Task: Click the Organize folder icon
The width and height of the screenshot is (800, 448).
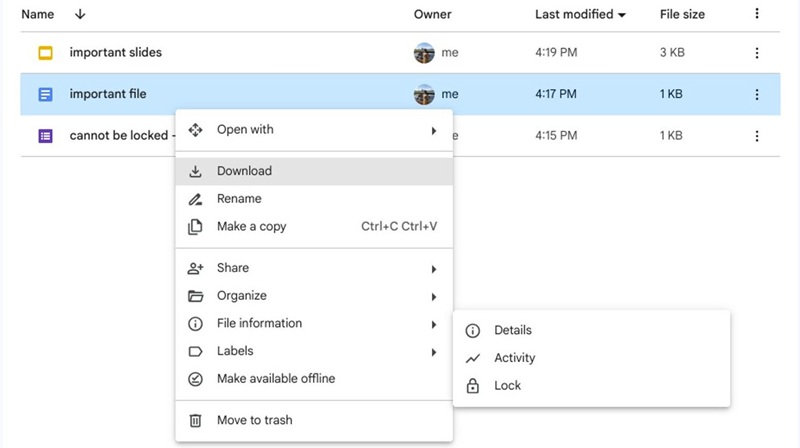Action: [x=195, y=296]
